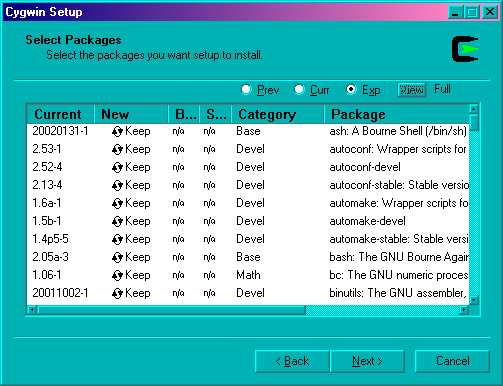Cycle the Keep icon for automake-stable row
The width and height of the screenshot is (503, 386).
117,240
